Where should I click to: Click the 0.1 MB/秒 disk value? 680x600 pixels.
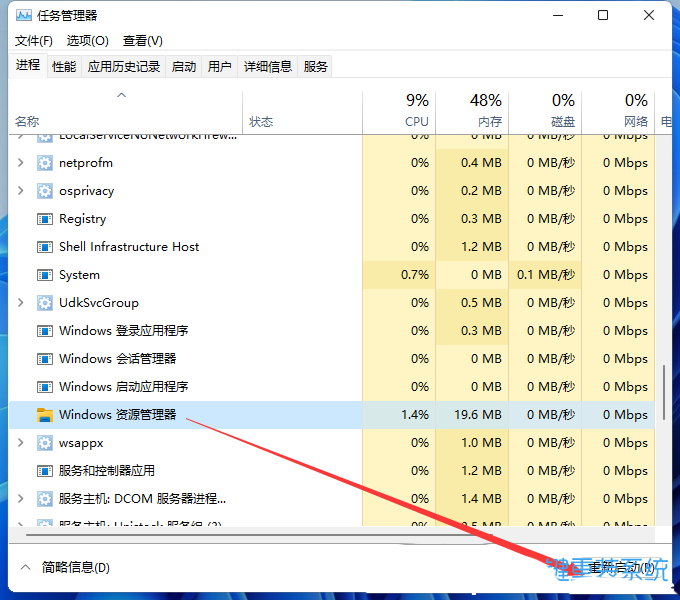[546, 275]
